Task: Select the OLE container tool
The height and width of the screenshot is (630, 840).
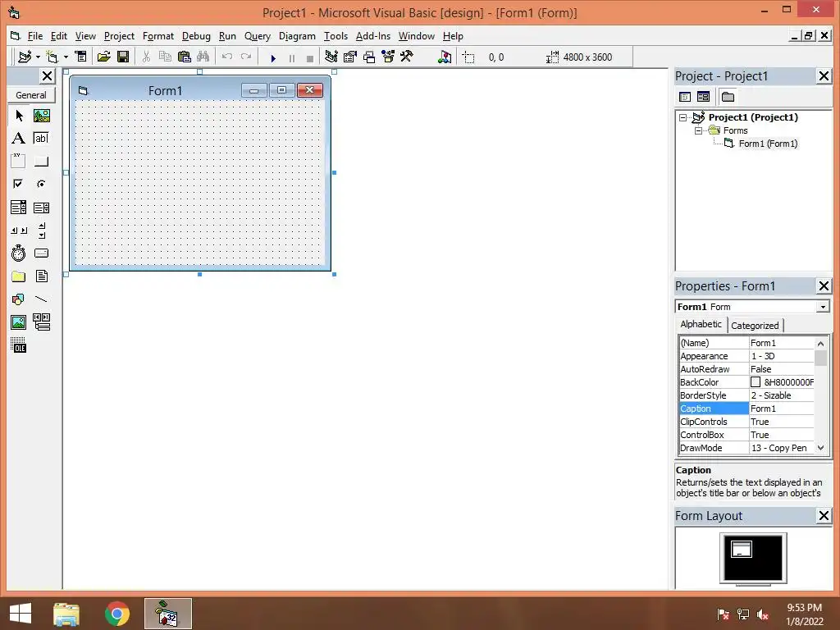Action: [x=18, y=345]
